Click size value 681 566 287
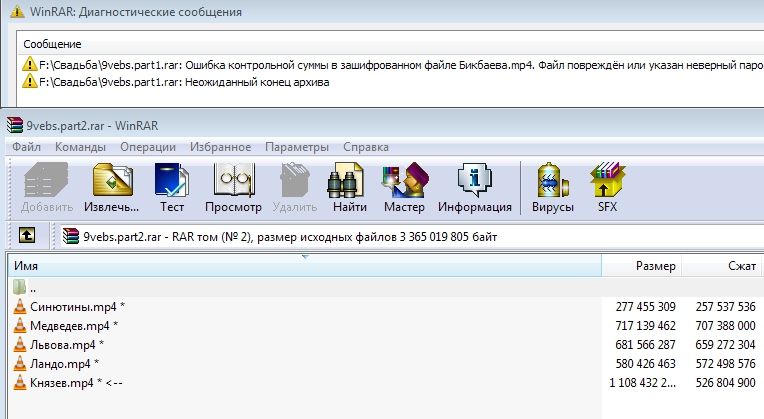 [645, 344]
